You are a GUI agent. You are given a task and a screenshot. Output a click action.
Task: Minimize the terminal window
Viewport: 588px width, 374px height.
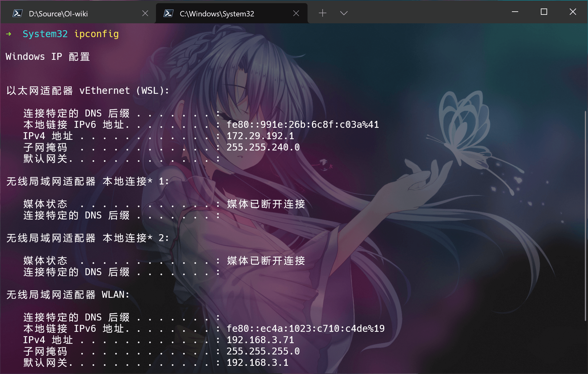click(515, 12)
